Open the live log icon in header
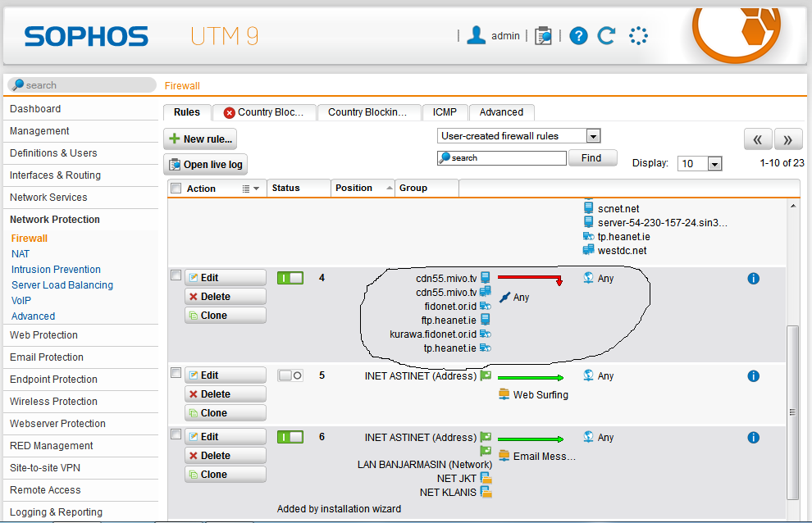The image size is (812, 523). [x=543, y=36]
